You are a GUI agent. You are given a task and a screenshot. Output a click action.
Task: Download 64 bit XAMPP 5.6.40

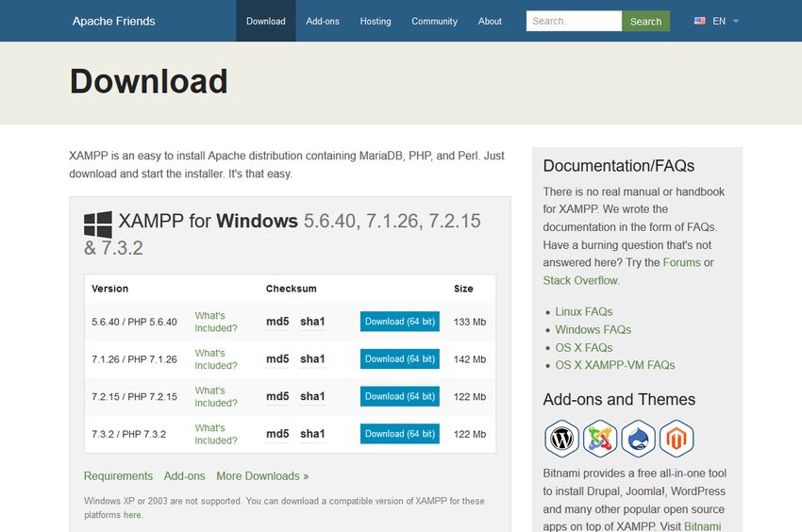(x=400, y=322)
